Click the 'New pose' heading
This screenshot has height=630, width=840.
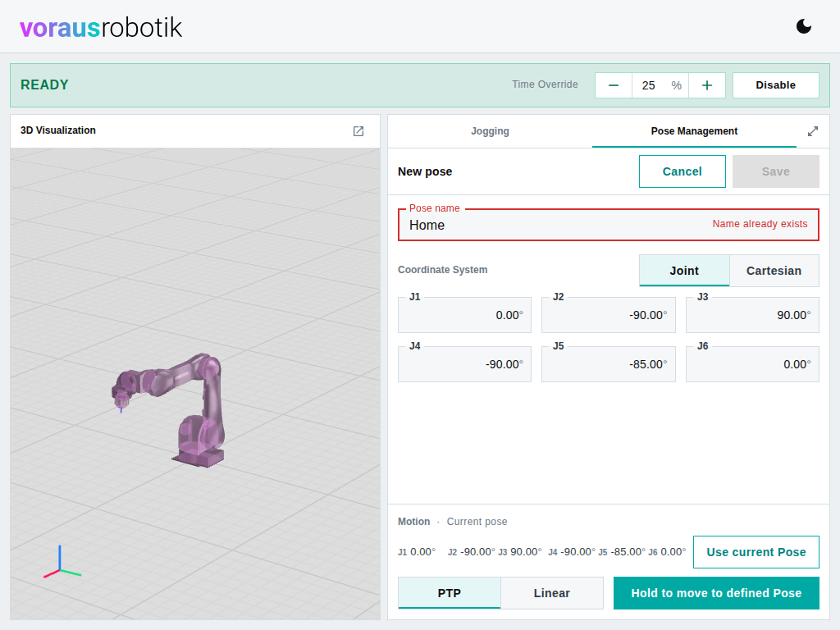pyautogui.click(x=425, y=171)
